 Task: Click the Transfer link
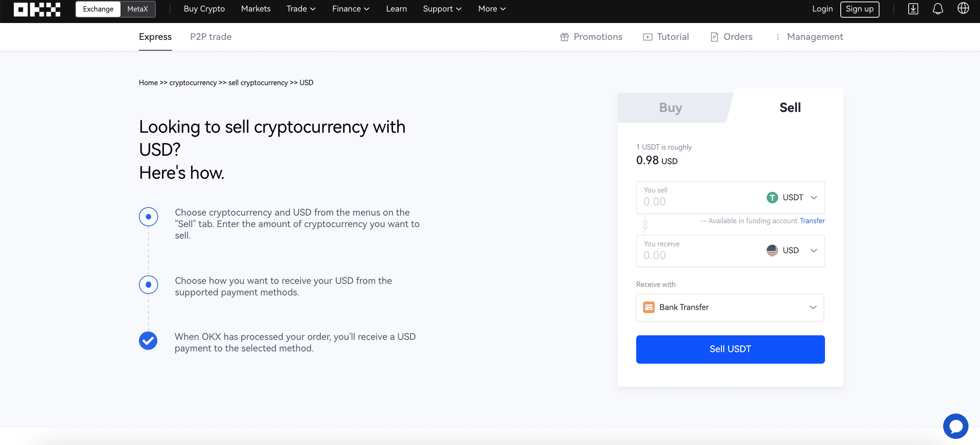[x=812, y=221]
